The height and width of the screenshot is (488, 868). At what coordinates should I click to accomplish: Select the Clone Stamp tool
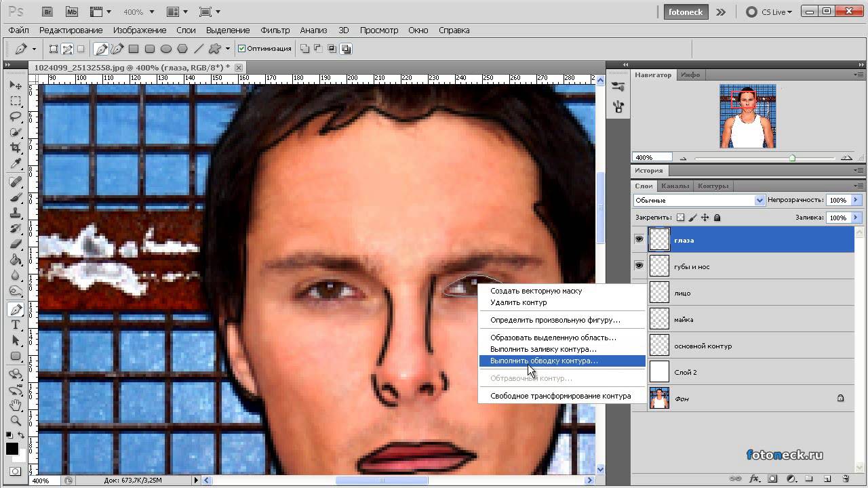pos(15,213)
